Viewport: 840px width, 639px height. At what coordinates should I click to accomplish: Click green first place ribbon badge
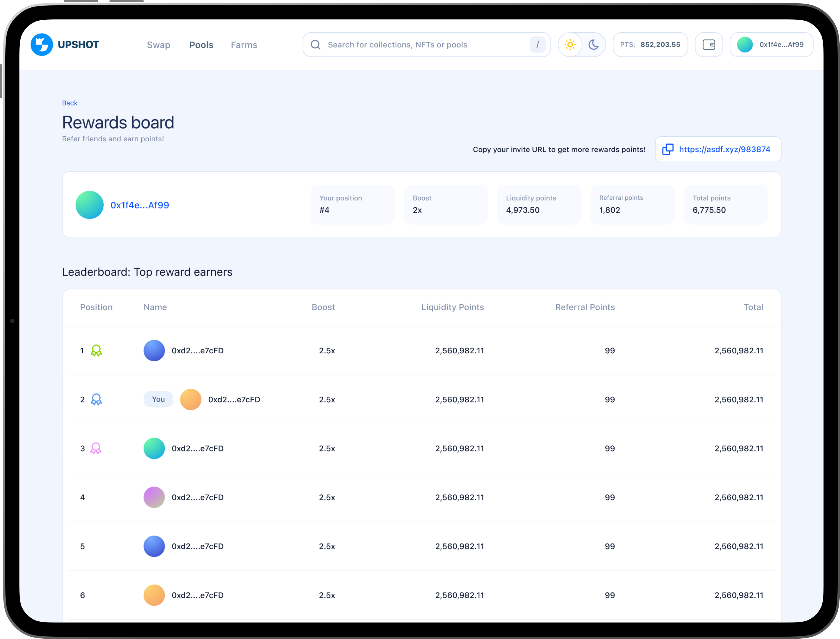[96, 351]
